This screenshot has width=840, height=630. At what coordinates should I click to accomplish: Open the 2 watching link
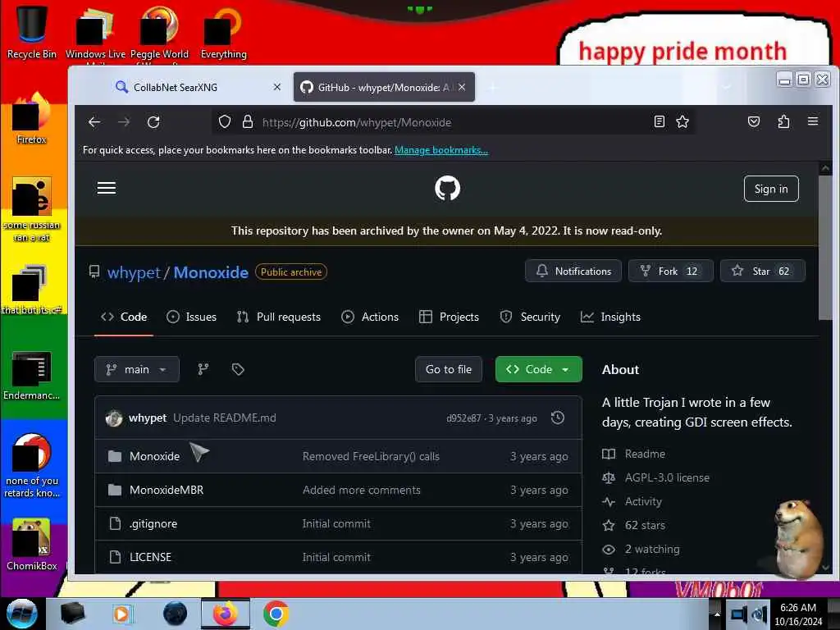pos(641,549)
